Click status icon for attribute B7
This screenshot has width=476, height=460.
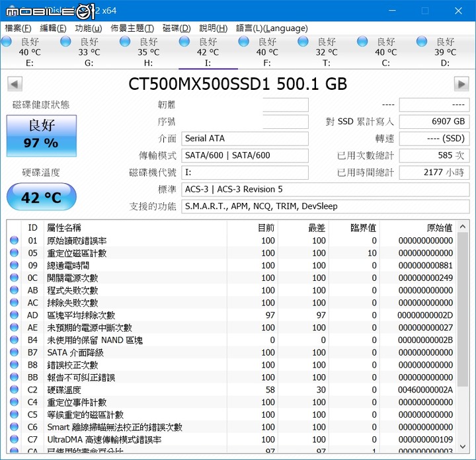(x=14, y=352)
